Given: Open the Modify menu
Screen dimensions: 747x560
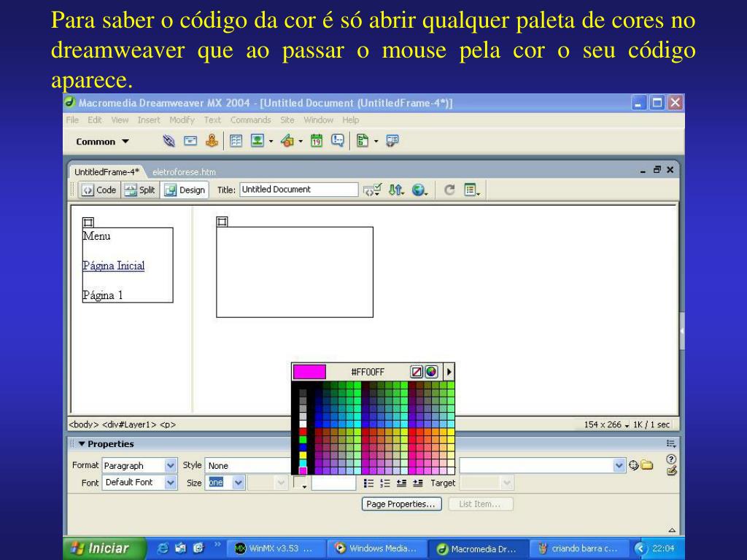Looking at the screenshot, I should pyautogui.click(x=182, y=120).
